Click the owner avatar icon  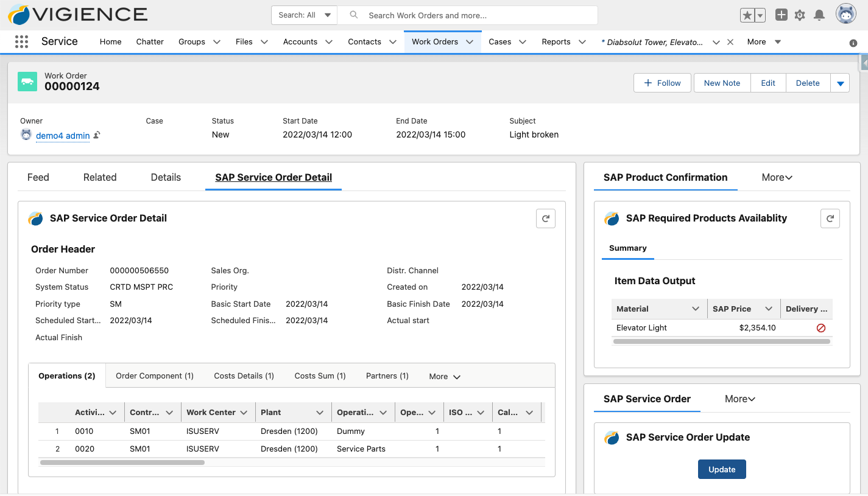(x=26, y=134)
